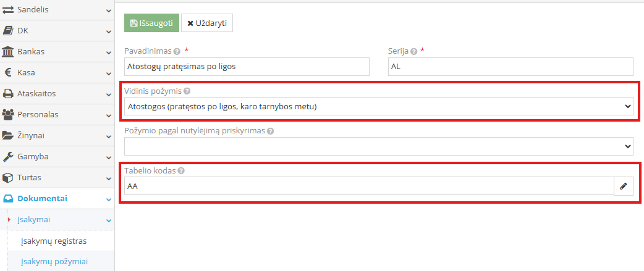This screenshot has width=644, height=271.
Task: Click help icon next to Pavadinimas
Action: point(177,52)
